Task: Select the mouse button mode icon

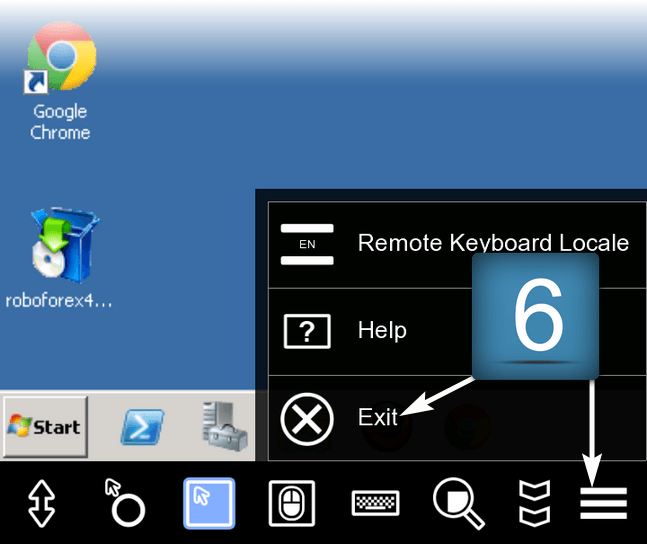Action: pos(292,502)
